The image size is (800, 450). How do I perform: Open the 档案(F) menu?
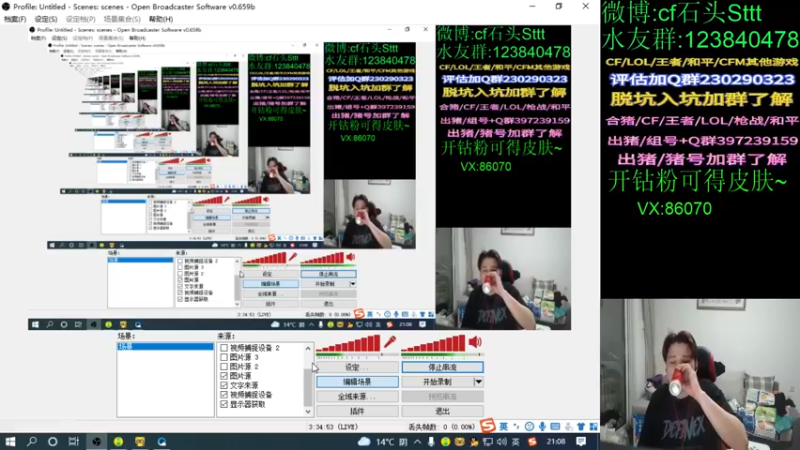15,19
